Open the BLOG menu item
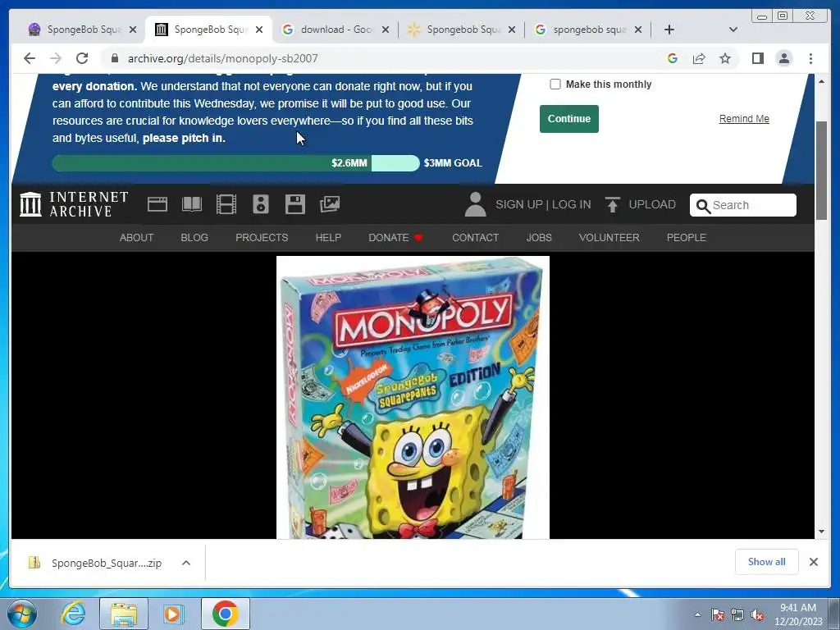This screenshot has width=840, height=630. click(x=194, y=237)
